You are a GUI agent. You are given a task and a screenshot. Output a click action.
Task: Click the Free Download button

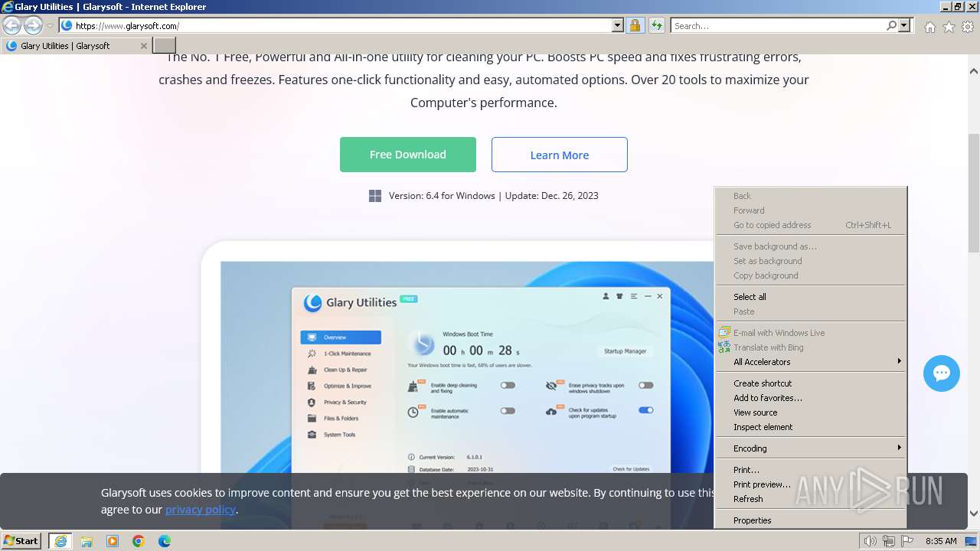408,155
